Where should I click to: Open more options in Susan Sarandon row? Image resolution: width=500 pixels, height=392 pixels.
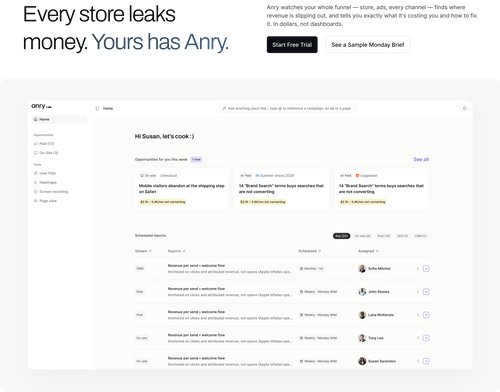[x=418, y=361]
